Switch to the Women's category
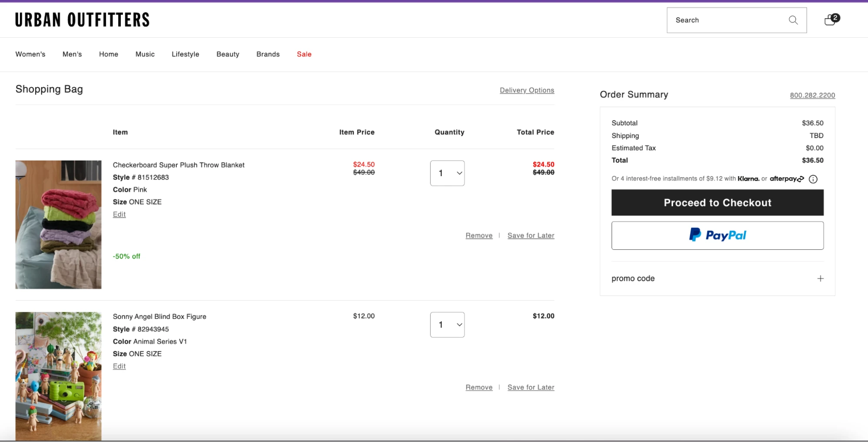 click(x=30, y=54)
